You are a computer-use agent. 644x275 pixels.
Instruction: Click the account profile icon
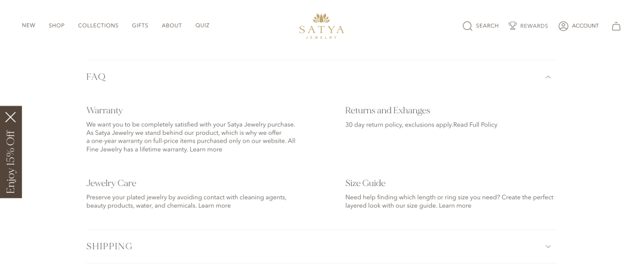(x=563, y=26)
